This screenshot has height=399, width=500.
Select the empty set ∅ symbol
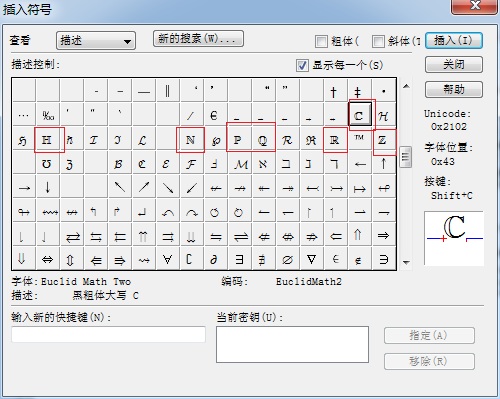[288, 259]
